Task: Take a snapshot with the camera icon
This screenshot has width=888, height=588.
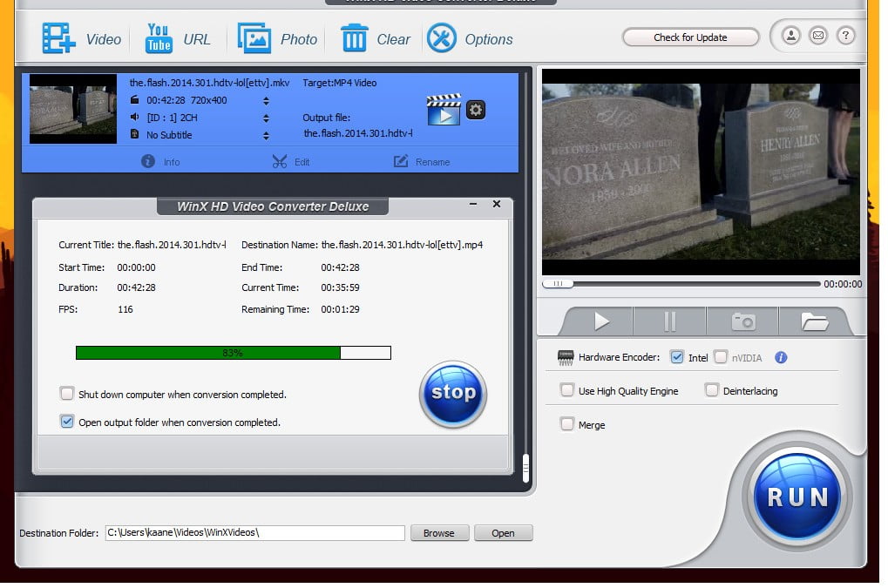Action: [742, 321]
